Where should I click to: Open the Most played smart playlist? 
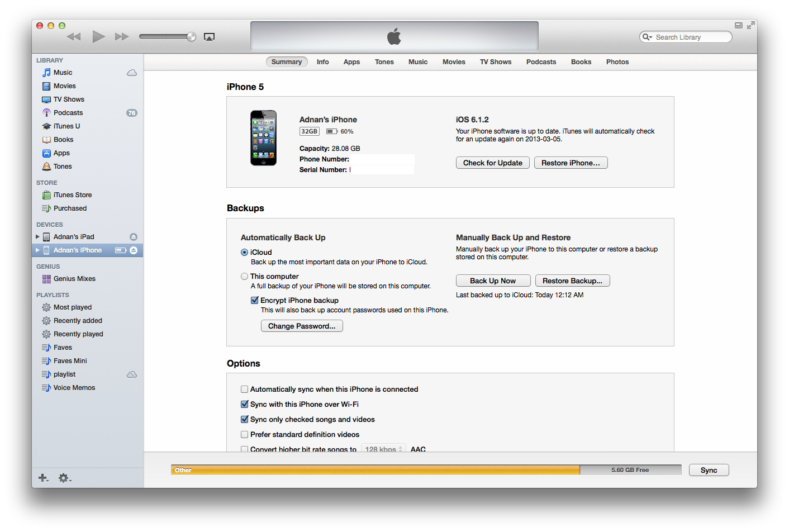pos(73,307)
